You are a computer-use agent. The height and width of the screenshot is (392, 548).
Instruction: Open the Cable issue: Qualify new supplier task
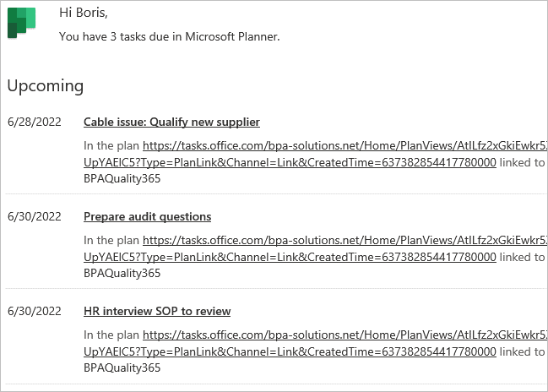point(171,122)
